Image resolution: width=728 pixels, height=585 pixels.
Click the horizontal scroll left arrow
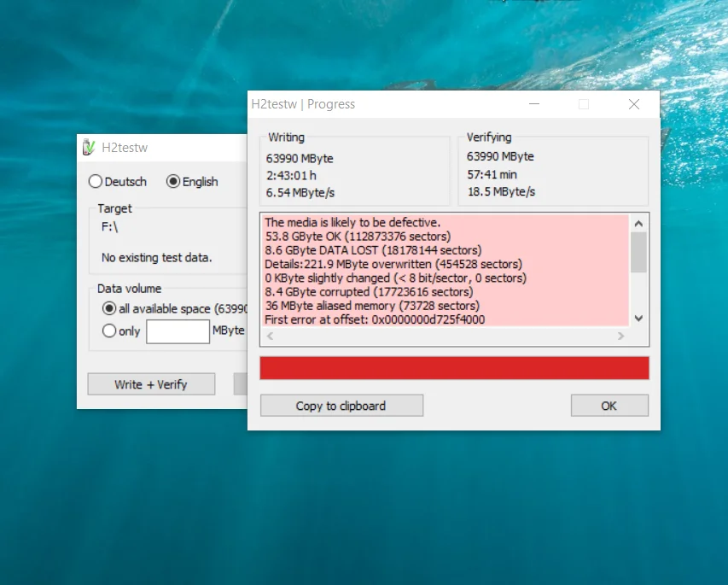tap(270, 336)
